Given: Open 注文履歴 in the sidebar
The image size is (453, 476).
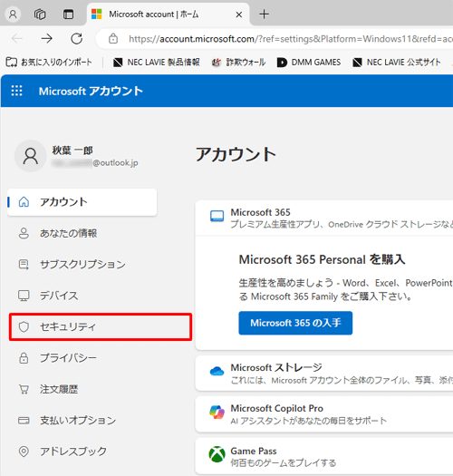Looking at the screenshot, I should click(x=82, y=389).
